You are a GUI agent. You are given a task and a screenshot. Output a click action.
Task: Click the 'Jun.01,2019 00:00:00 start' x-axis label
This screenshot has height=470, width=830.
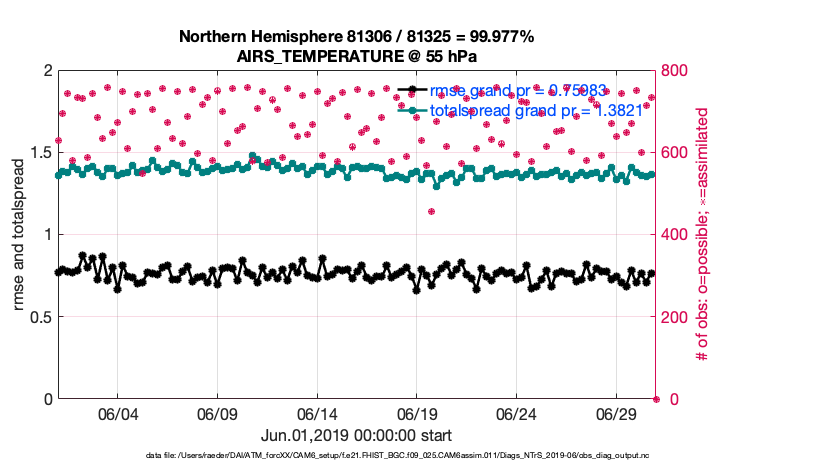(x=356, y=435)
